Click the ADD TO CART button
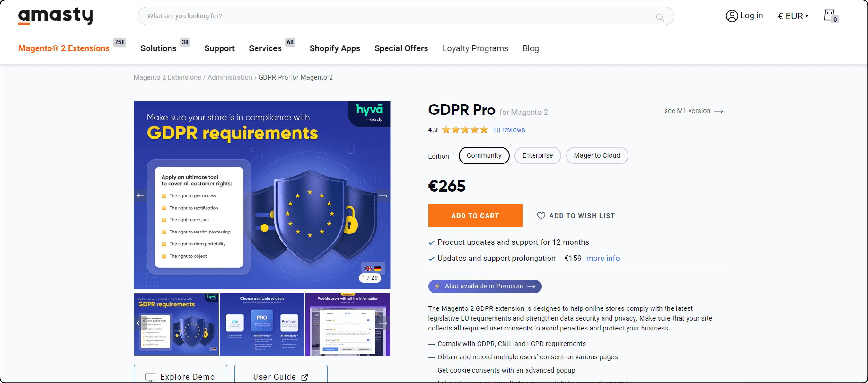Image resolution: width=868 pixels, height=383 pixels. (475, 216)
